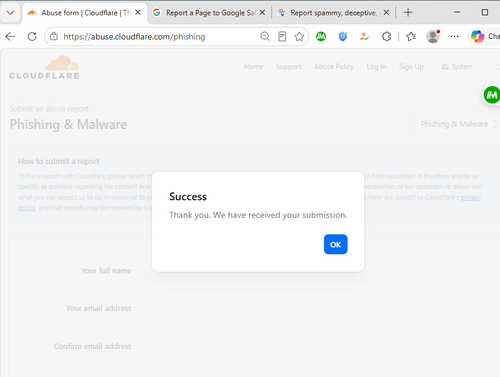Close the Abuse form Cloudflare tab
The height and width of the screenshot is (377, 500).
point(138,13)
